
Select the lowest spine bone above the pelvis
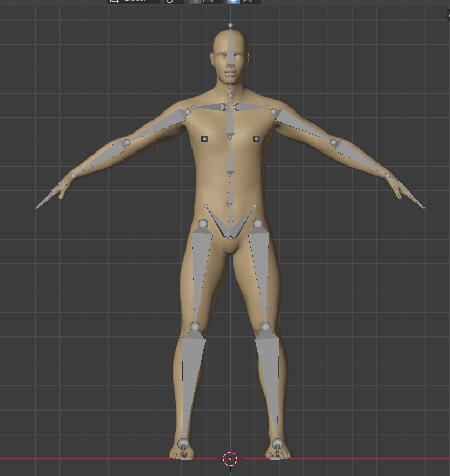(x=230, y=191)
